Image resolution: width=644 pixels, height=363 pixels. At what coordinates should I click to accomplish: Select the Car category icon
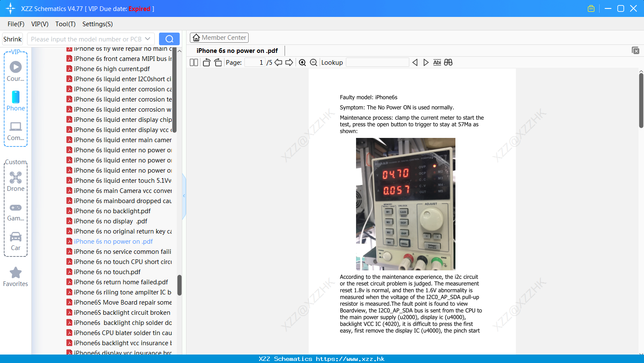(16, 241)
